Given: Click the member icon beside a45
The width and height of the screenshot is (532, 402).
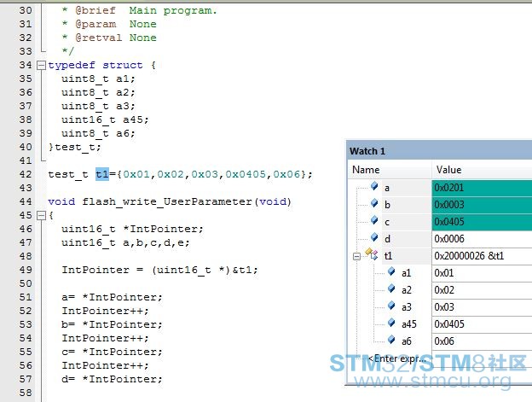Looking at the screenshot, I should [x=391, y=323].
